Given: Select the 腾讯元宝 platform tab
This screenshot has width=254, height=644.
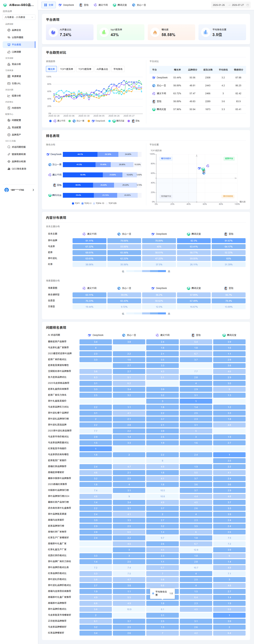Looking at the screenshot, I should point(120,5).
